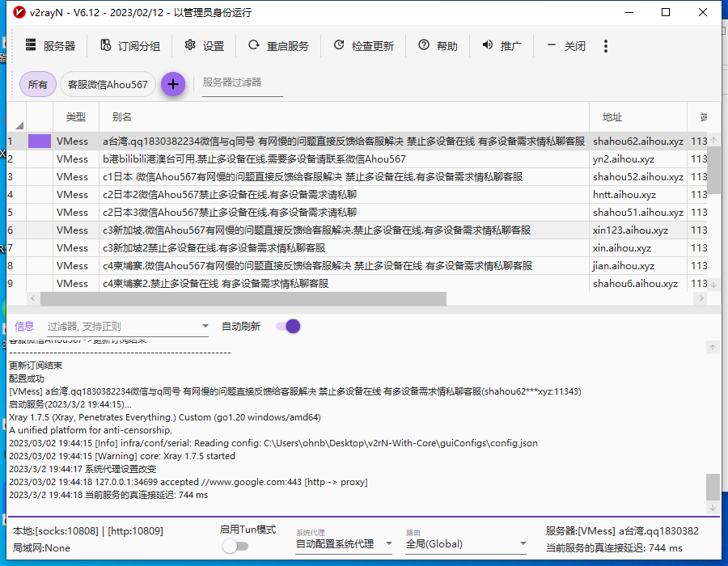
Task: Switch to the 所有 (All) tab
Action: pos(37,83)
